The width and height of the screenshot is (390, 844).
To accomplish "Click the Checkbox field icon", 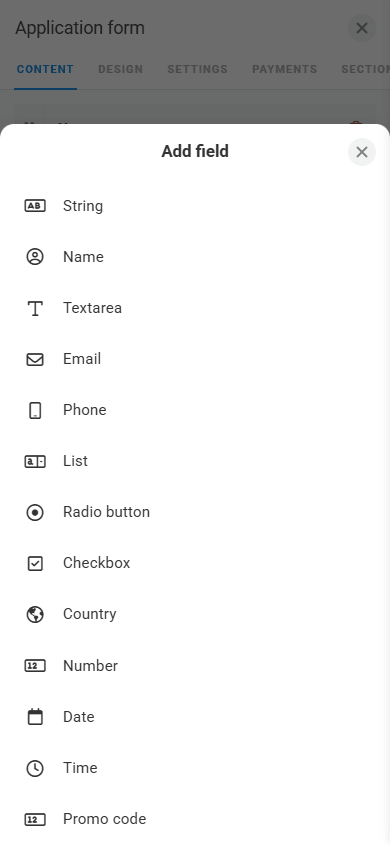I will [35, 563].
